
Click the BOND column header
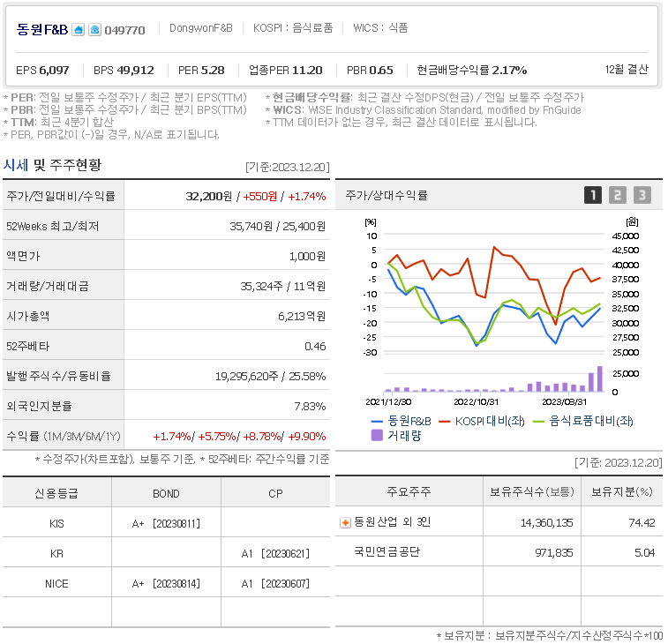[x=166, y=494]
